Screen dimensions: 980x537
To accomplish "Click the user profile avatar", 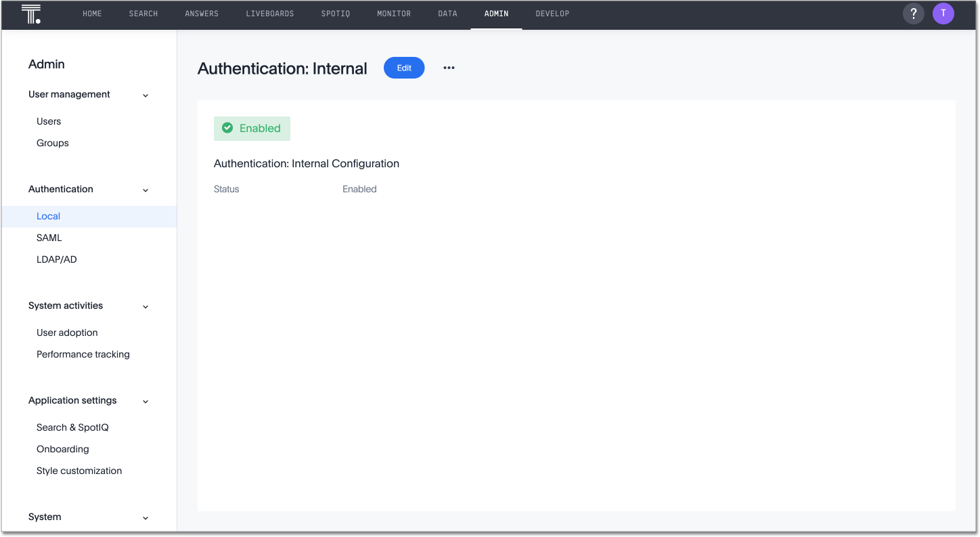I will (x=943, y=14).
